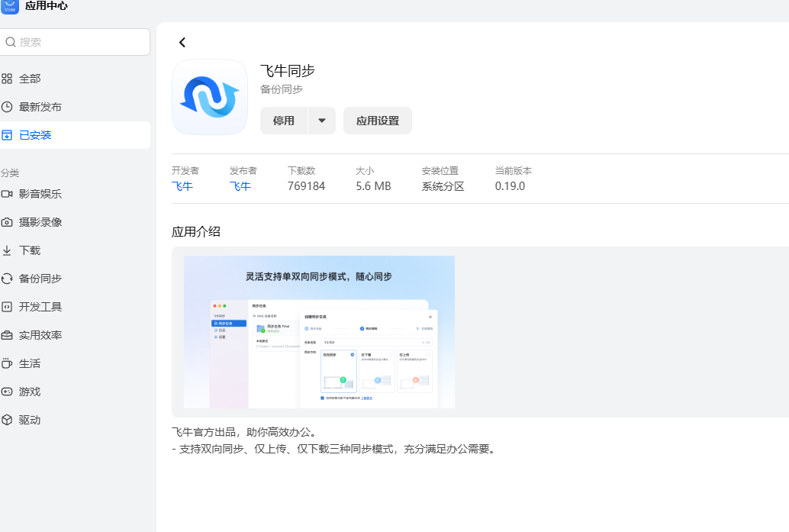Click the 应用中心 logo icon
The height and width of the screenshot is (532, 789).
[9, 7]
